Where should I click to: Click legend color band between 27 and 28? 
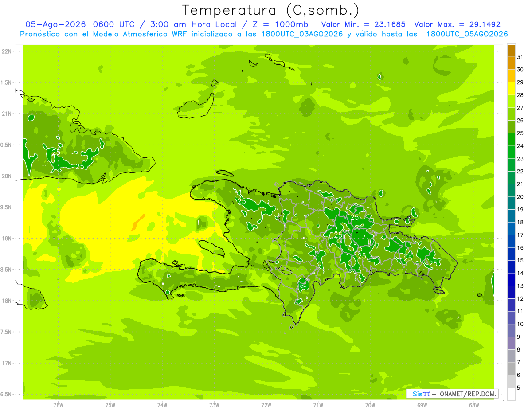click(x=511, y=102)
